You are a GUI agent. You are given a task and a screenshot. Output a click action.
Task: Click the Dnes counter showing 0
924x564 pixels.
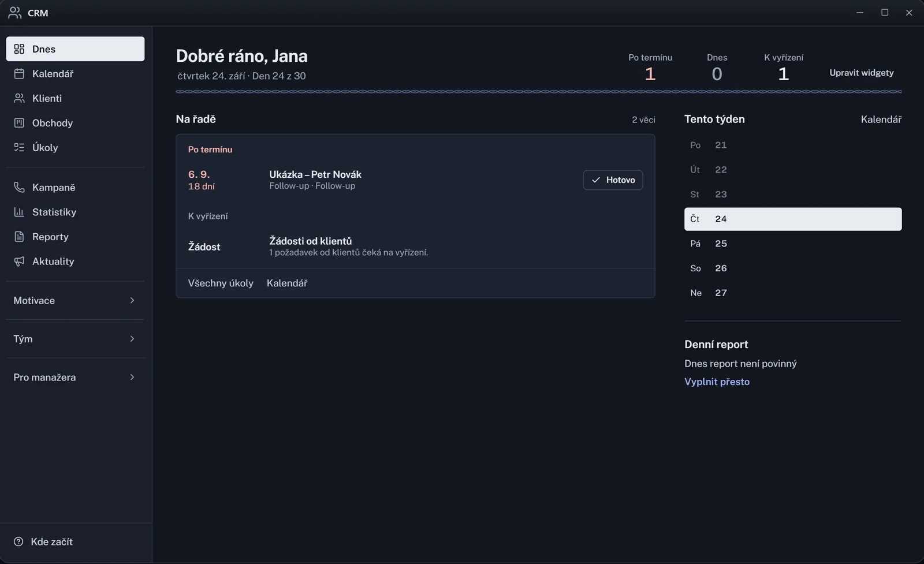(x=717, y=69)
